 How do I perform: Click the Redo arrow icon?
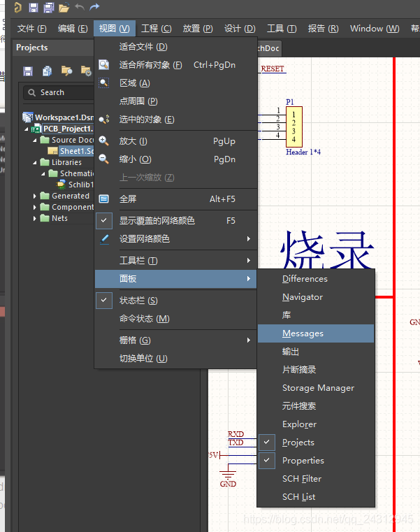click(x=94, y=7)
